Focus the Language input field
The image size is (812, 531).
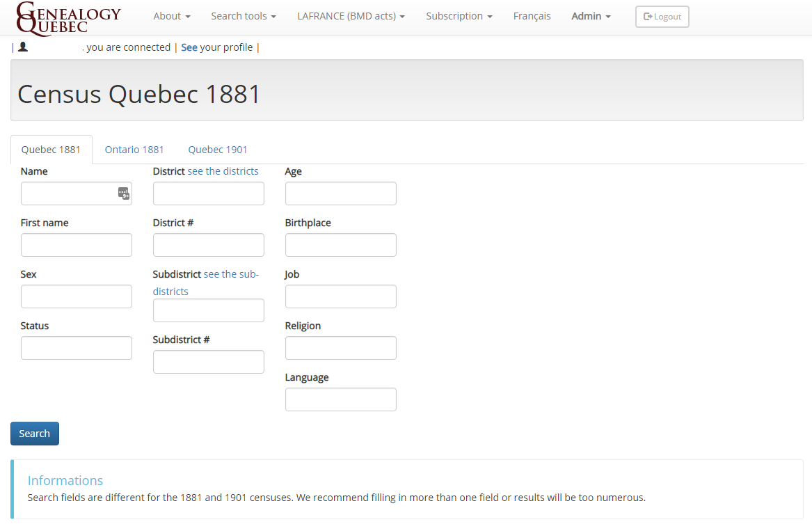pos(341,399)
